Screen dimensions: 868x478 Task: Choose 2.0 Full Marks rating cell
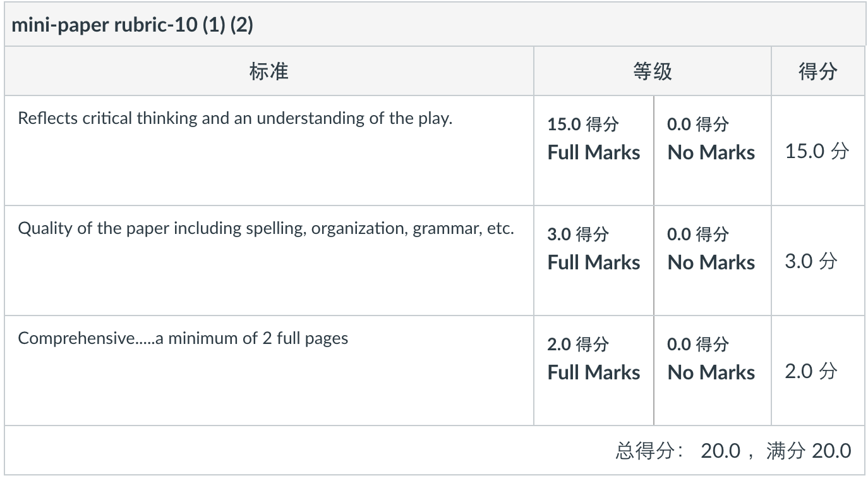click(x=594, y=371)
